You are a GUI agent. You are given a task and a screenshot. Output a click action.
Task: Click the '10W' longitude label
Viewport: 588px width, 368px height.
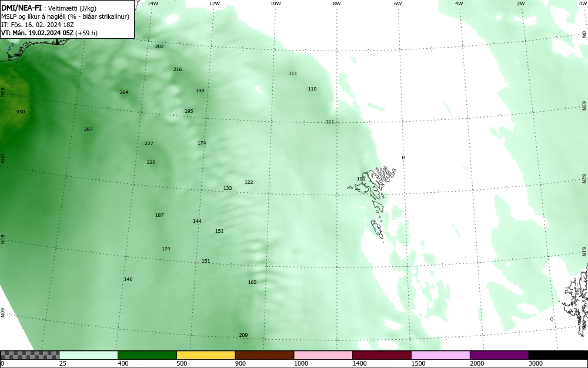pyautogui.click(x=276, y=4)
